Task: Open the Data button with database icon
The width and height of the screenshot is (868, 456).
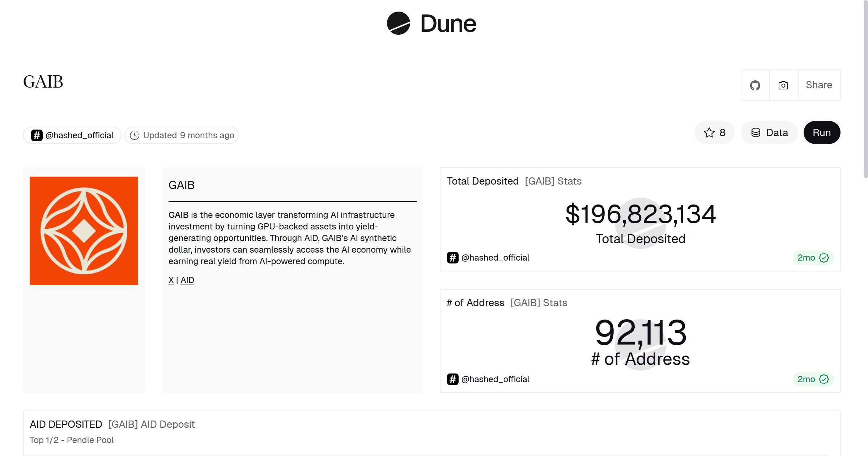Action: point(769,133)
